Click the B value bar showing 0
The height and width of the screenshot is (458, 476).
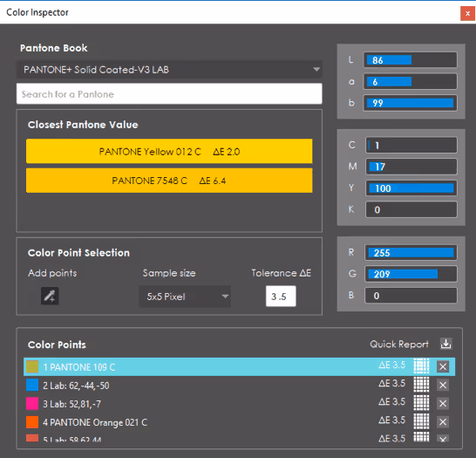[411, 296]
